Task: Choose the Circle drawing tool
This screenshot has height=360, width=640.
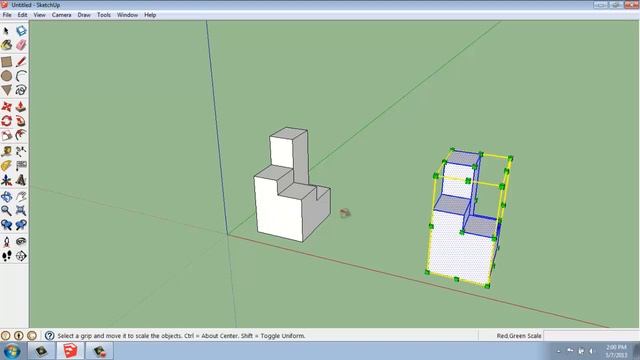Action: pos(6,76)
